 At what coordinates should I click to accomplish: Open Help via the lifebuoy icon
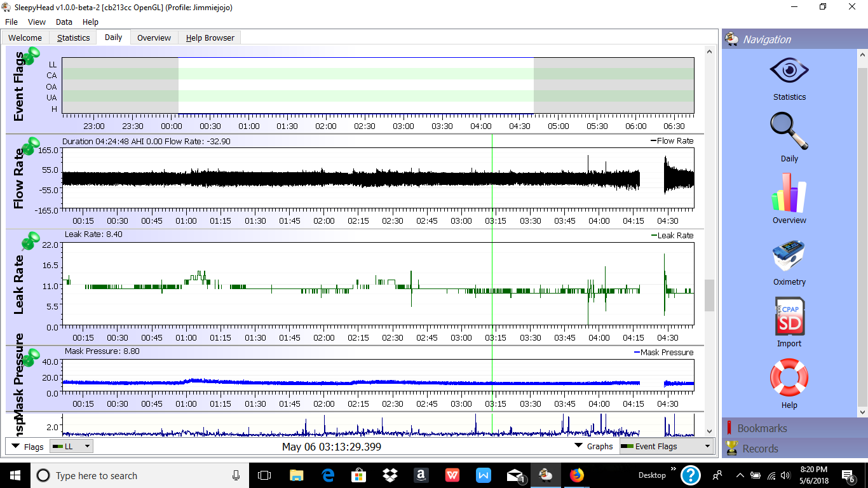click(789, 377)
